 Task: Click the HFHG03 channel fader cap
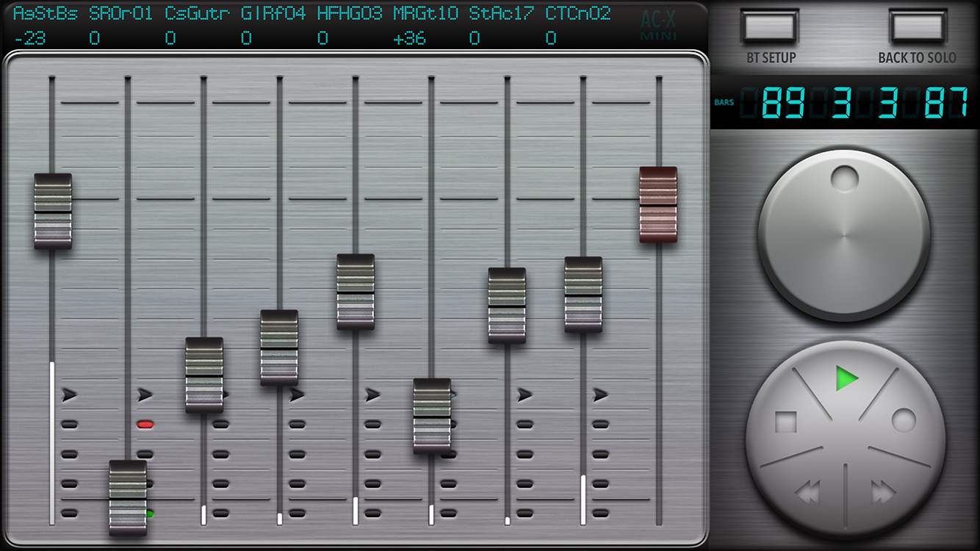tap(356, 292)
